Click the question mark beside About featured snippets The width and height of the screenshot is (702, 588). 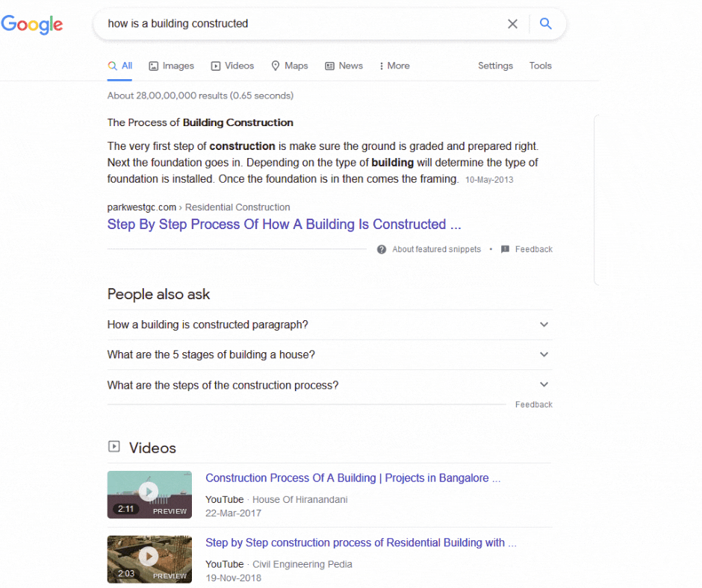tap(381, 249)
